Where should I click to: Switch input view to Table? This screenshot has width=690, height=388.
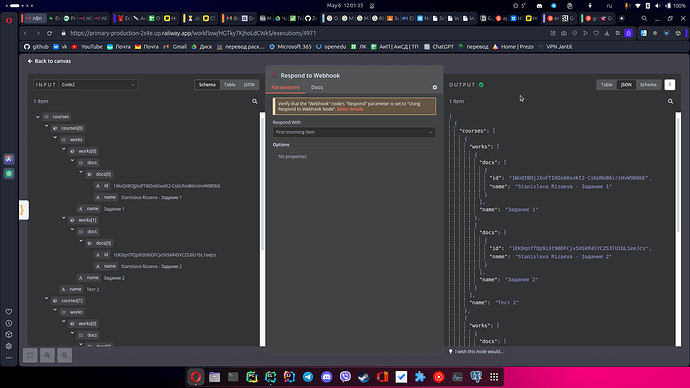click(x=230, y=84)
